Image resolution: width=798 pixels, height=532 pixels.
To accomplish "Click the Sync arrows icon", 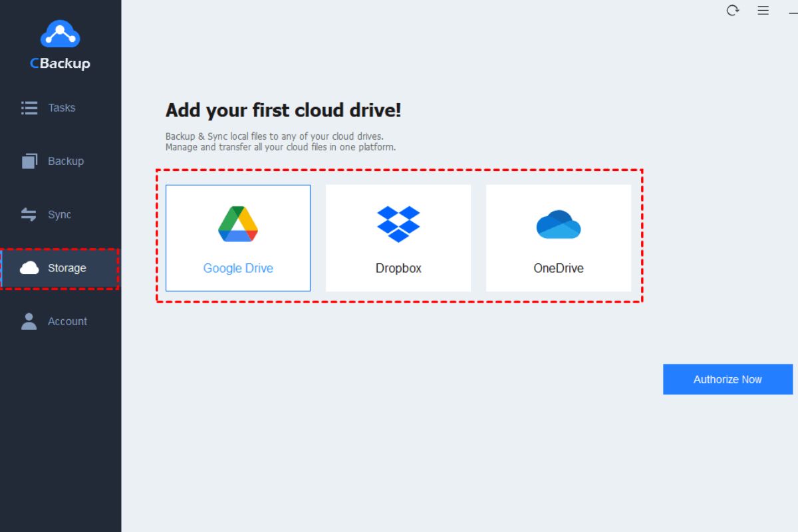I will click(x=29, y=215).
